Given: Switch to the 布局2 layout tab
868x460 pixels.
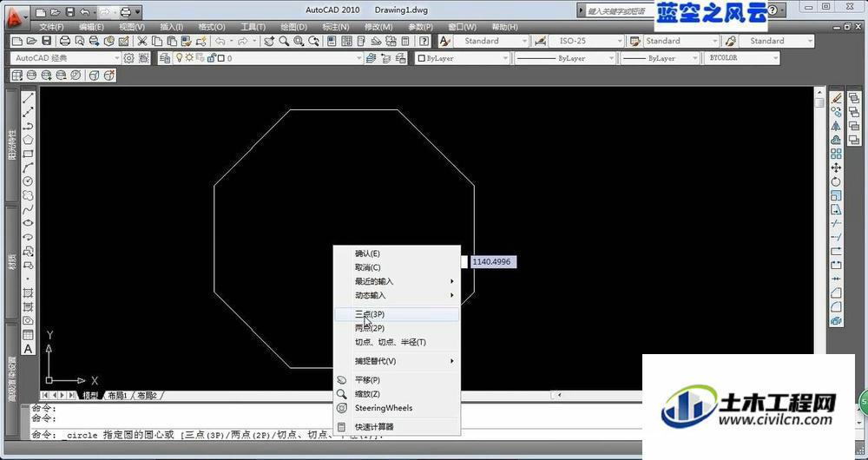Looking at the screenshot, I should pyautogui.click(x=148, y=395).
